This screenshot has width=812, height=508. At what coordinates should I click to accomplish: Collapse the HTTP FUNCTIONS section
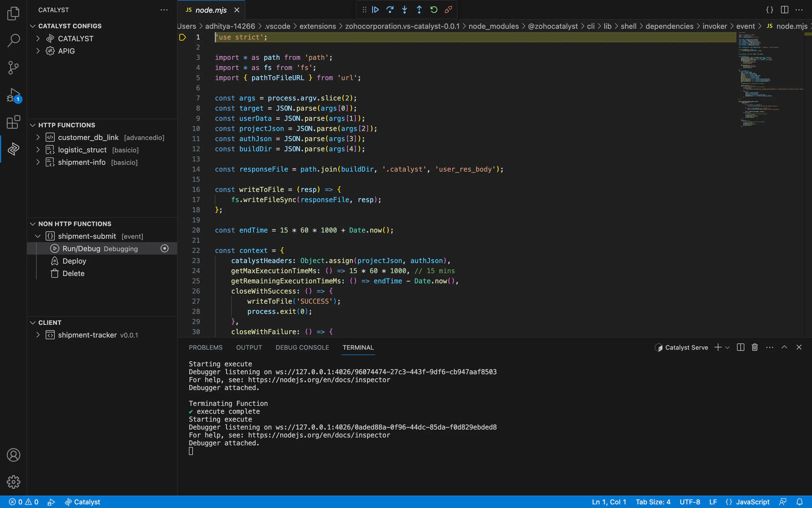(32, 125)
